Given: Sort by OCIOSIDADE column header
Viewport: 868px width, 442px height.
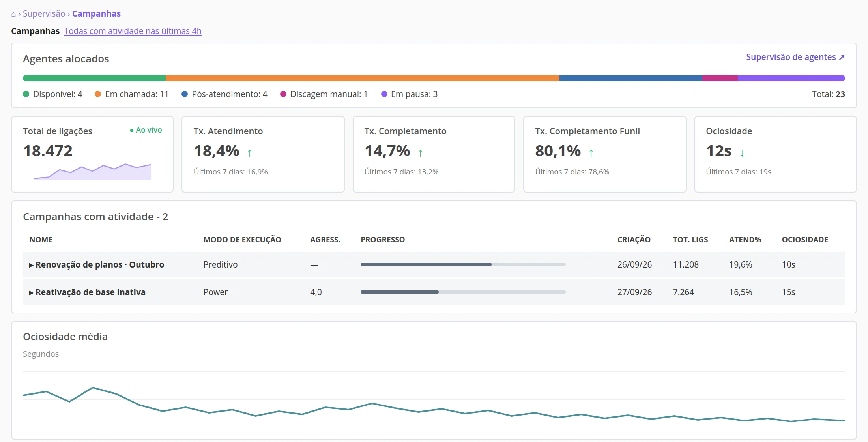Looking at the screenshot, I should (805, 240).
